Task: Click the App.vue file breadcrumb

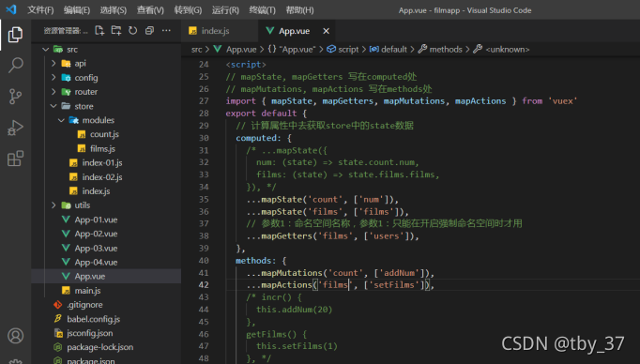Action: pyautogui.click(x=236, y=50)
